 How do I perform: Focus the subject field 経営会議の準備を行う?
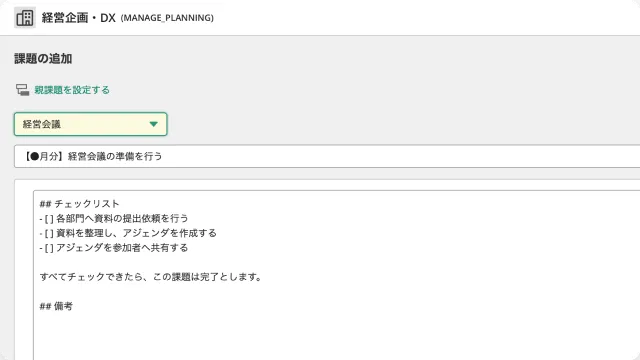327,156
